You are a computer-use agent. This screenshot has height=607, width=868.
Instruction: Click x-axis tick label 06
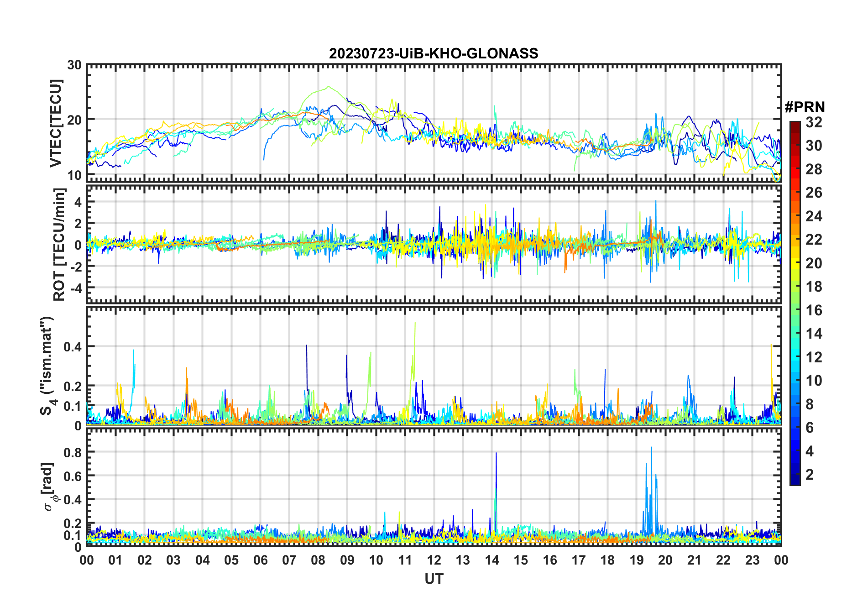pos(261,560)
